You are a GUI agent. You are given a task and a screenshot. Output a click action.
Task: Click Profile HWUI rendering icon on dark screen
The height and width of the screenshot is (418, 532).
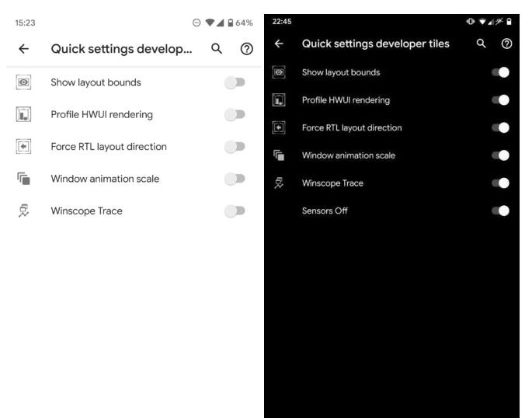click(280, 100)
